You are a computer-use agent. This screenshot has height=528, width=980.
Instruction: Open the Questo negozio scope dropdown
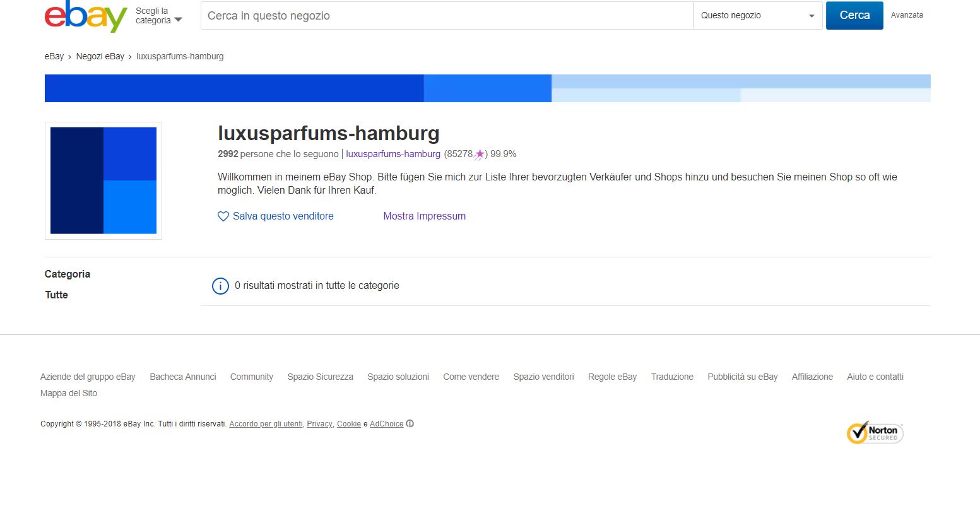tap(757, 16)
